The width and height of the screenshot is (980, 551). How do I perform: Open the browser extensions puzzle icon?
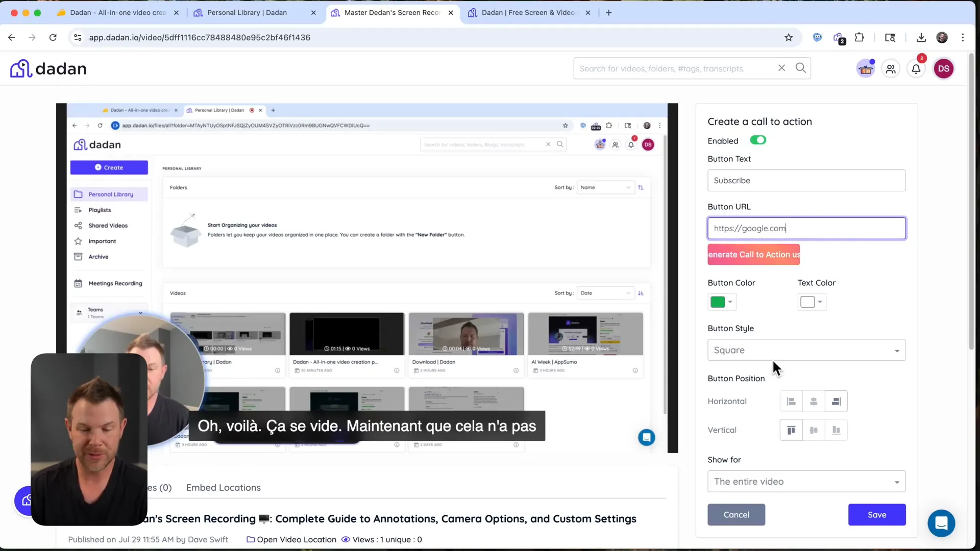pyautogui.click(x=860, y=37)
